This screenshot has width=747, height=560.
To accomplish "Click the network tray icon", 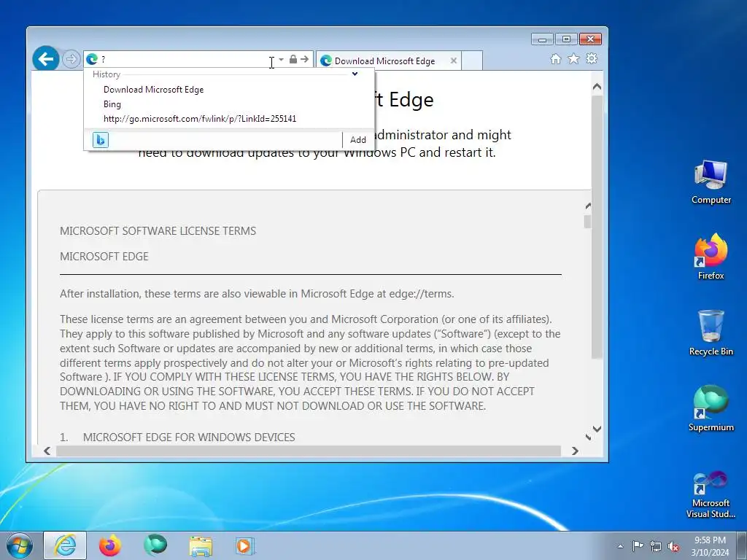I will [656, 546].
